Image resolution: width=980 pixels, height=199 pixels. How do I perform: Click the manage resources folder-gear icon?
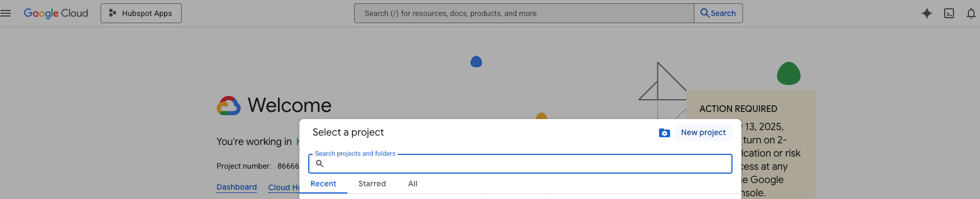coord(665,133)
